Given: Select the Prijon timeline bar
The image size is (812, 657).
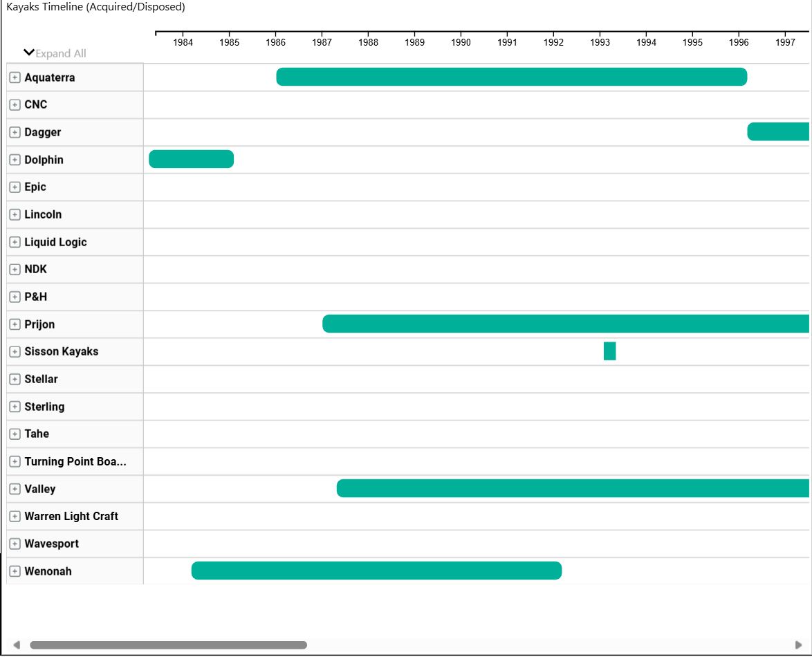Looking at the screenshot, I should 566,324.
